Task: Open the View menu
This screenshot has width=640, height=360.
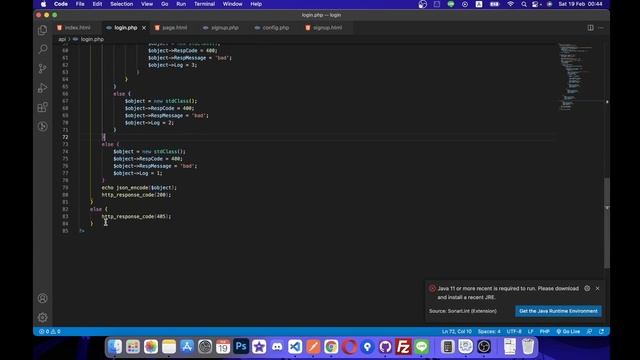Action: pyautogui.click(x=147, y=4)
